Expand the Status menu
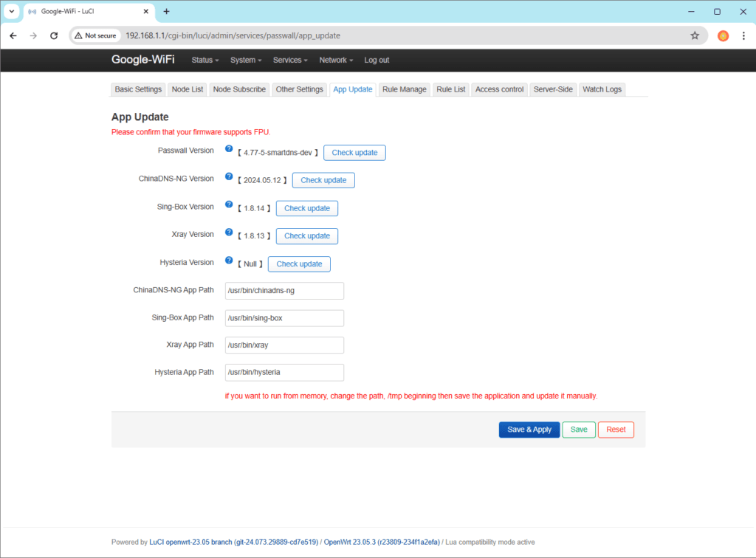This screenshot has width=756, height=558. pos(205,61)
